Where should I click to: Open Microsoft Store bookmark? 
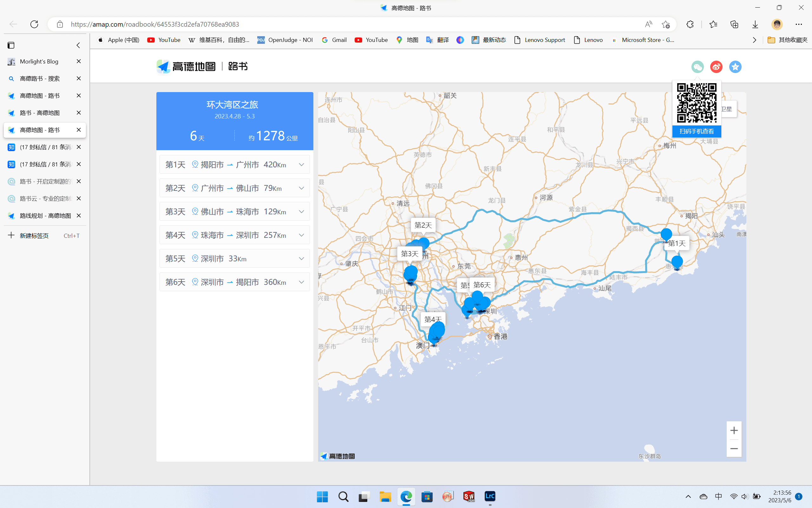[x=643, y=40]
